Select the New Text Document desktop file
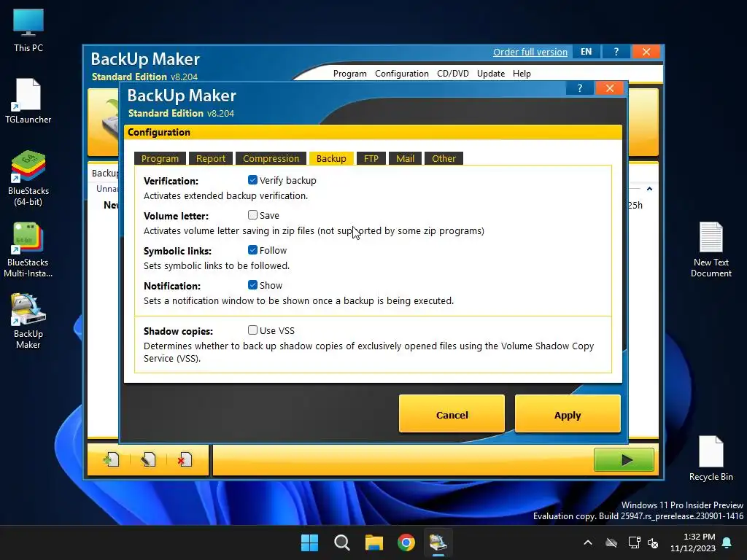 pyautogui.click(x=711, y=249)
